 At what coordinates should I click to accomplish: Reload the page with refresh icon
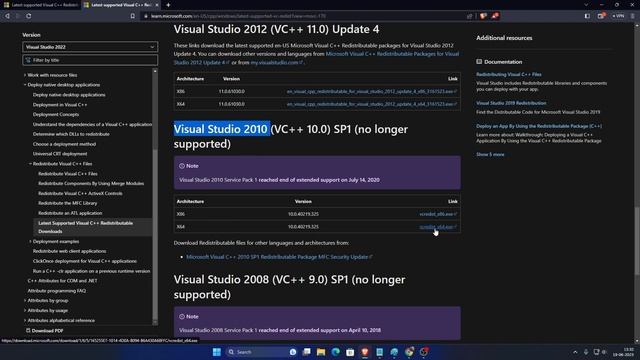click(29, 16)
